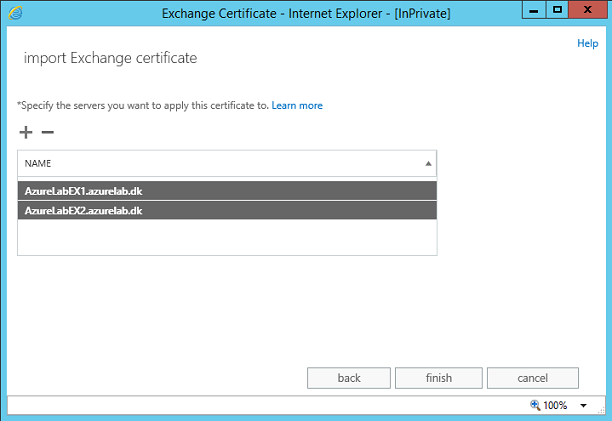Click the NAME column header
Viewport: 612px width, 421px height.
pyautogui.click(x=227, y=163)
